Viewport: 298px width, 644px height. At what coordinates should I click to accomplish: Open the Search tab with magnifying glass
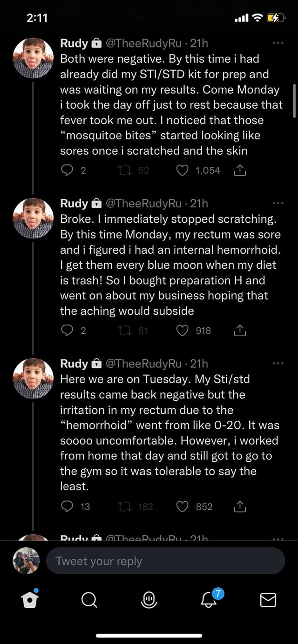pyautogui.click(x=89, y=600)
